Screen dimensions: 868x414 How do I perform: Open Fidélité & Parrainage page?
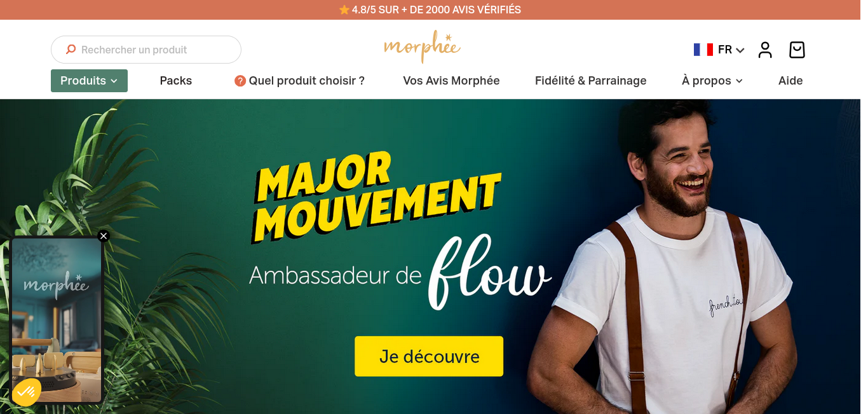(591, 81)
